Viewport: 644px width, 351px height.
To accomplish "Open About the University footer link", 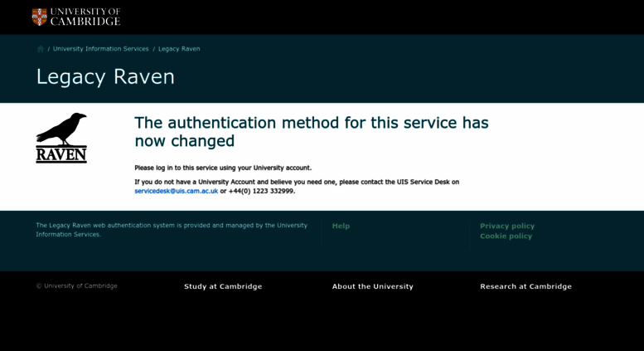I will point(372,286).
